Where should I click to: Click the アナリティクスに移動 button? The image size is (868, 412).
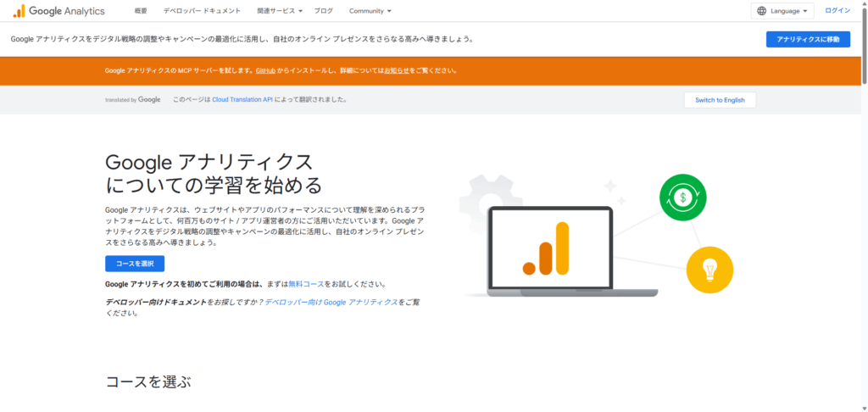[x=808, y=39]
